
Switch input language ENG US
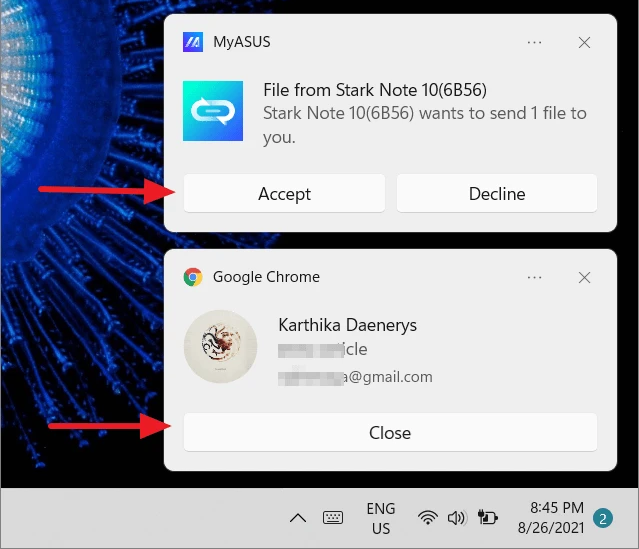pos(381,518)
